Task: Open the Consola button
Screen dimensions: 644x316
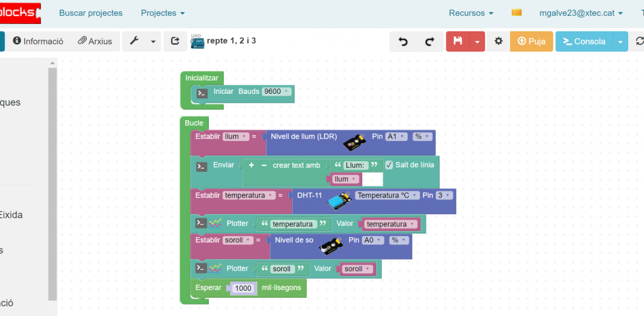Action: tap(583, 42)
